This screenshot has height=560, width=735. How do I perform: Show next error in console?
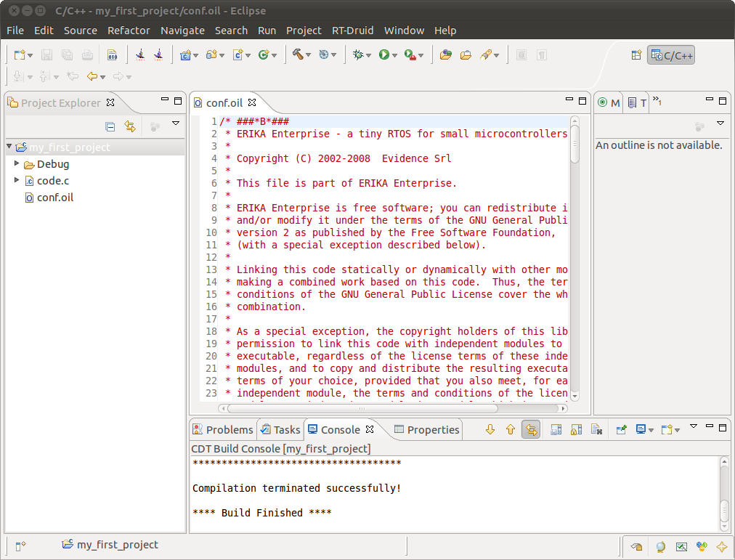click(490, 429)
